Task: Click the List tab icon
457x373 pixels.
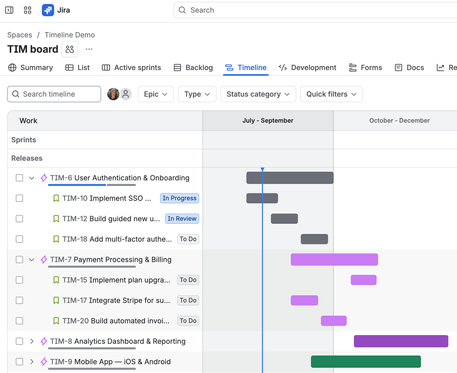Action: coord(69,68)
